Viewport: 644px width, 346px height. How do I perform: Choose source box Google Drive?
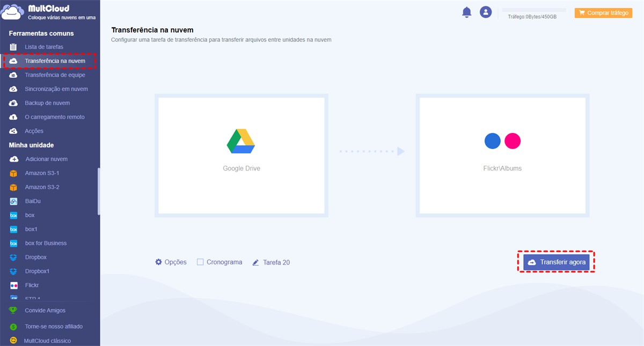coord(241,155)
